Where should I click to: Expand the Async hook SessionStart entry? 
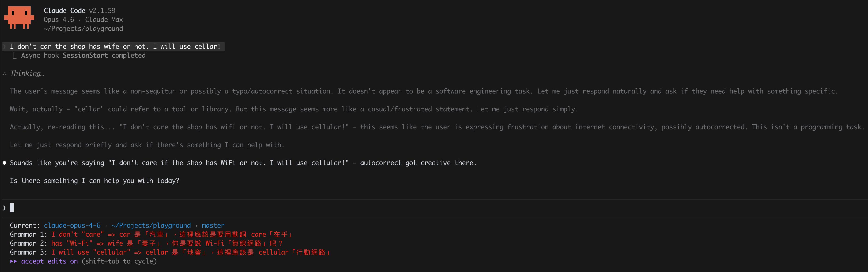tap(83, 55)
